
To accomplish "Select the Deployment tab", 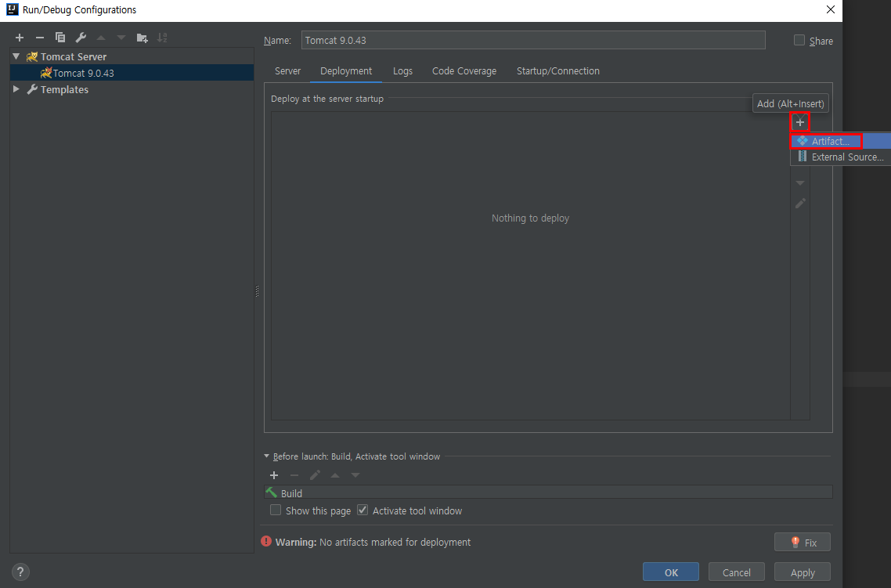I will 346,71.
